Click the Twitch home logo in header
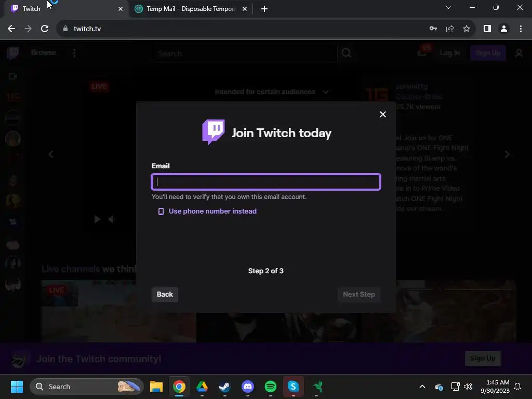The width and height of the screenshot is (532, 399). 13,53
